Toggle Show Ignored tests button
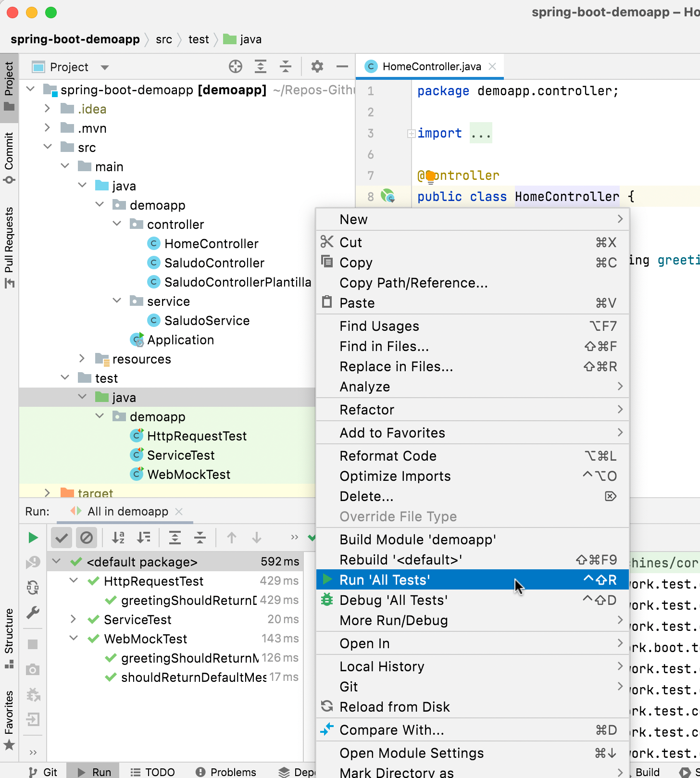 pos(87,538)
